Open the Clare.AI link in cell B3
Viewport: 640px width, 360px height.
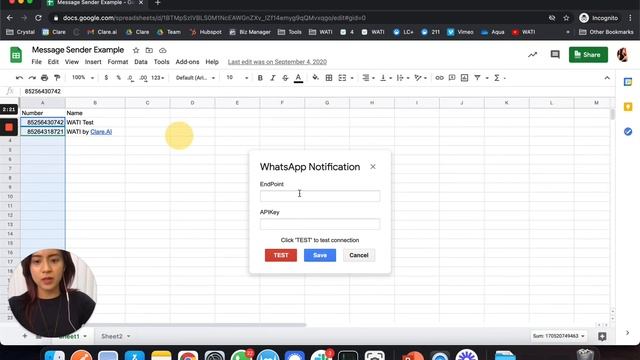(x=101, y=132)
